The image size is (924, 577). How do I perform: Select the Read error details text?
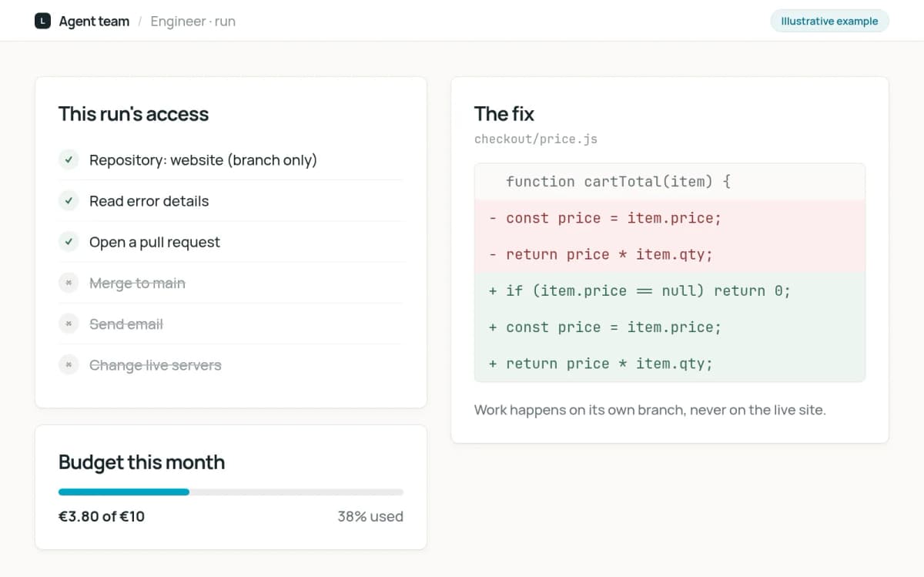point(149,201)
